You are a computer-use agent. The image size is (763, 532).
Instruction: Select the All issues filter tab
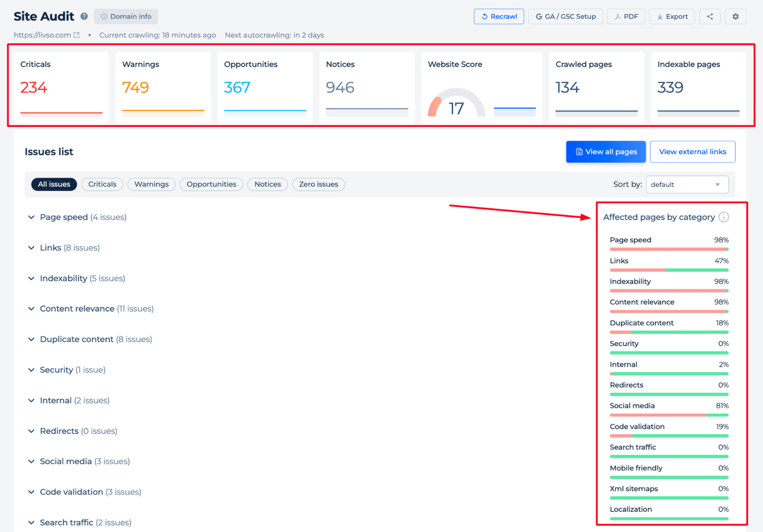54,184
